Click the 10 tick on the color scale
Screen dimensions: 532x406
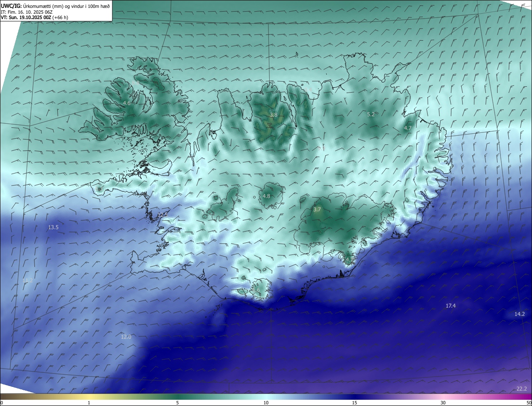(x=266, y=403)
